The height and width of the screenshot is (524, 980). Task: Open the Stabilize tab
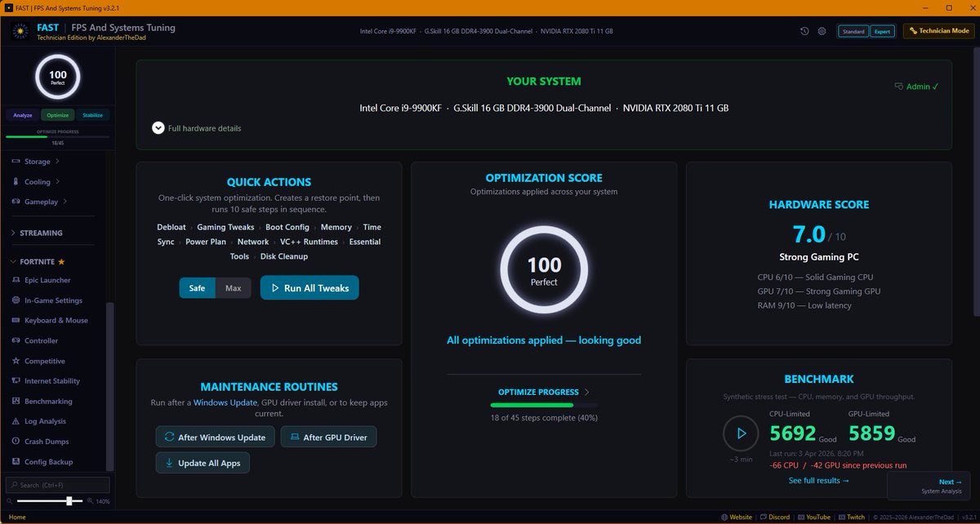(92, 115)
